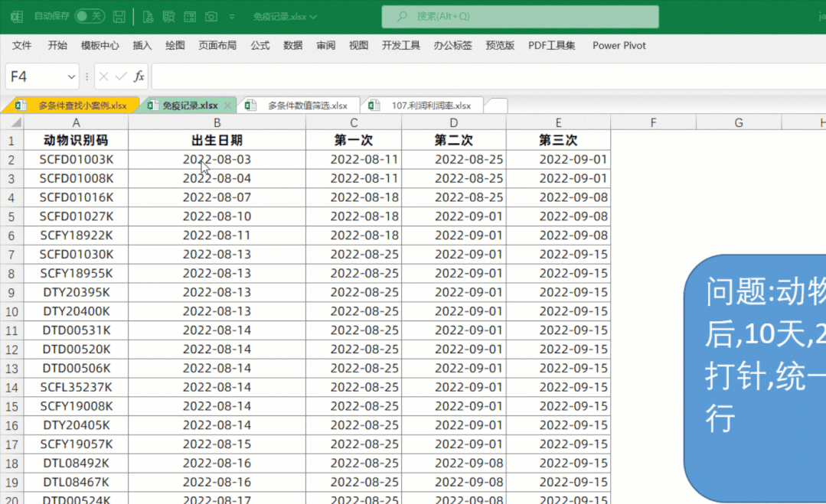The height and width of the screenshot is (504, 826).
Task: Open the 办公标签 tab
Action: [452, 45]
